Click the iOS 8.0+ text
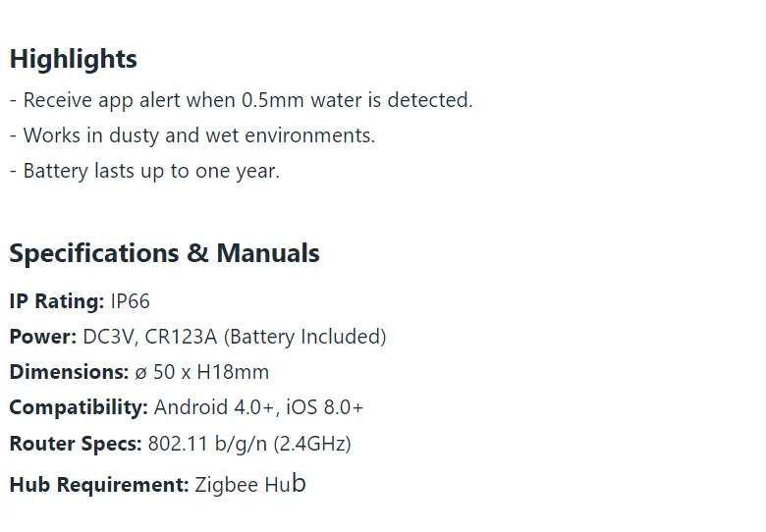The width and height of the screenshot is (766, 532). (x=325, y=407)
